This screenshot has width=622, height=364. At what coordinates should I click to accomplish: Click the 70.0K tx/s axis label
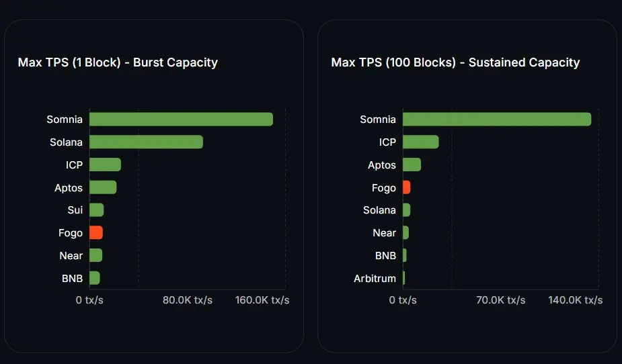[x=500, y=300]
